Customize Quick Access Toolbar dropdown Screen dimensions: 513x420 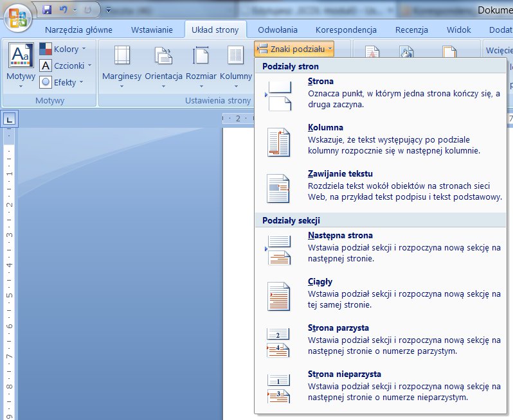click(108, 10)
